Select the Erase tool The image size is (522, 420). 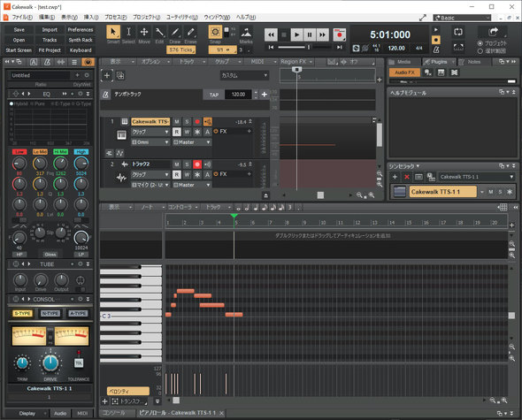[x=190, y=32]
